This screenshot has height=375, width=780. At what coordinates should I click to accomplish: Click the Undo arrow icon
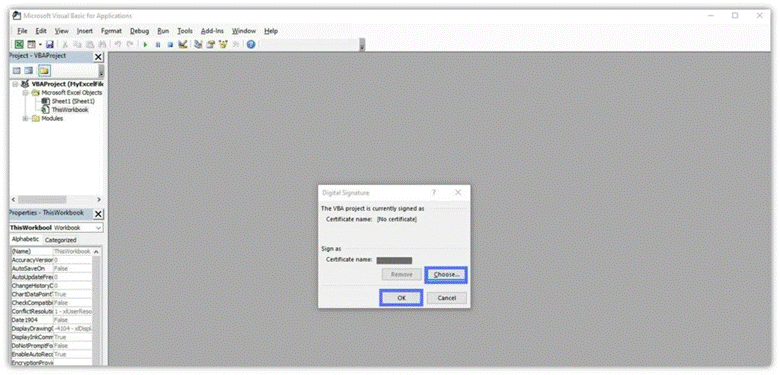[118, 44]
